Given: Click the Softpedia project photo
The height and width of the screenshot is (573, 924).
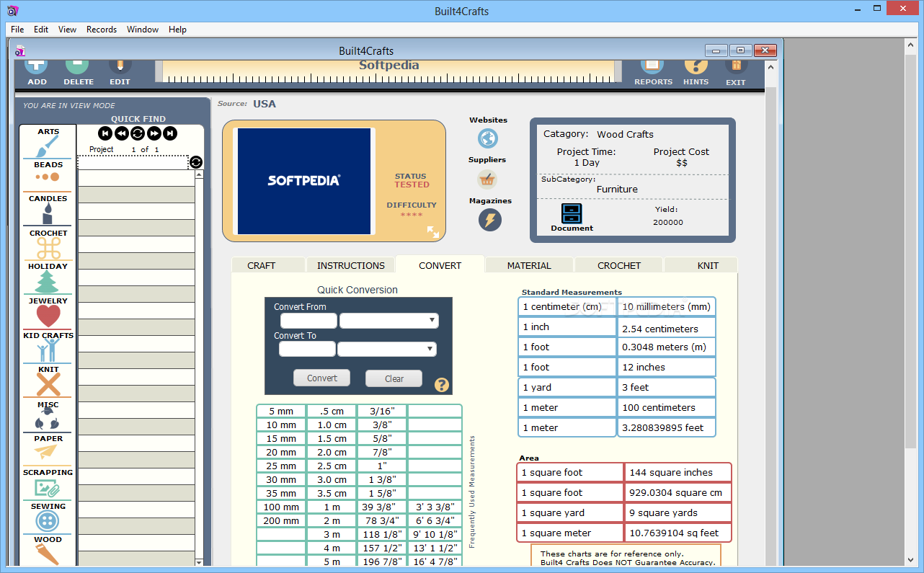Looking at the screenshot, I should point(303,181).
